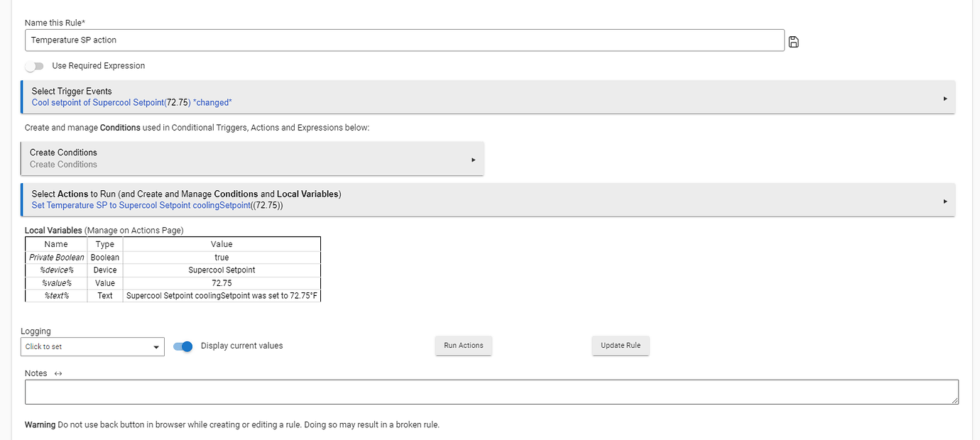Click the Update Rule button
This screenshot has width=980, height=440.
pyautogui.click(x=620, y=346)
